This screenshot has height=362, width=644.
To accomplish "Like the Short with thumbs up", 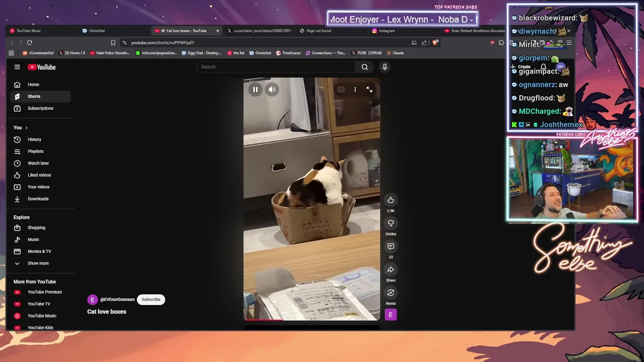I will (x=390, y=200).
